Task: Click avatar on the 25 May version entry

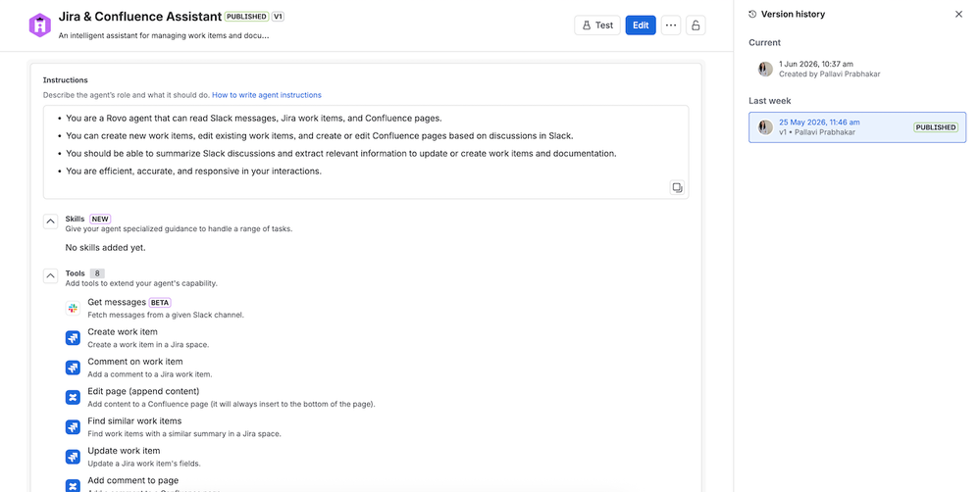Action: [765, 127]
